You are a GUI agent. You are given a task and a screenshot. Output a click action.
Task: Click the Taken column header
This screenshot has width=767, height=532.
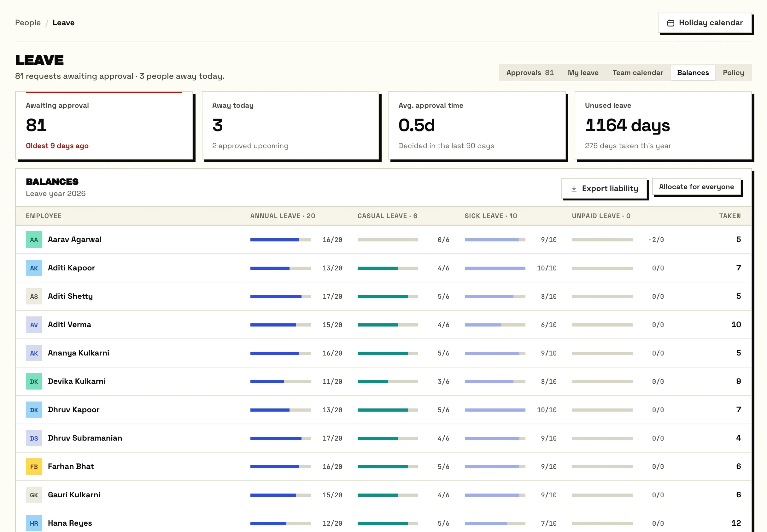730,216
